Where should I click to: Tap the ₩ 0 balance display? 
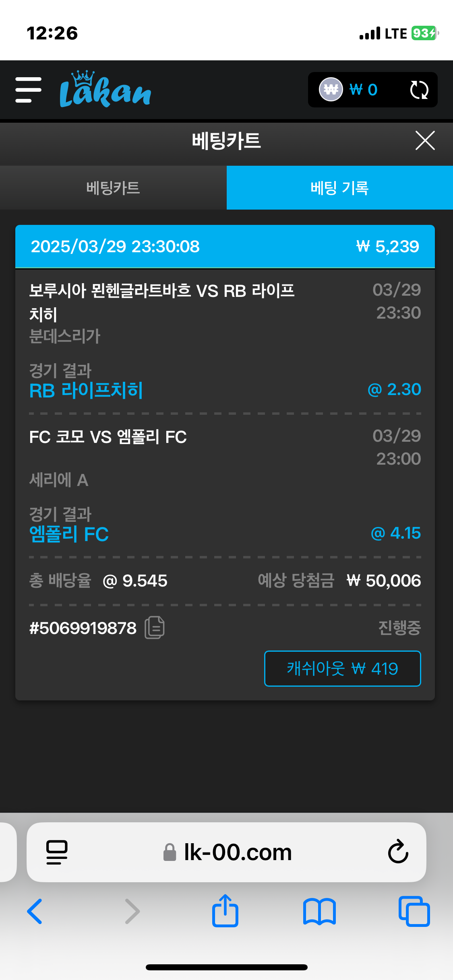363,90
